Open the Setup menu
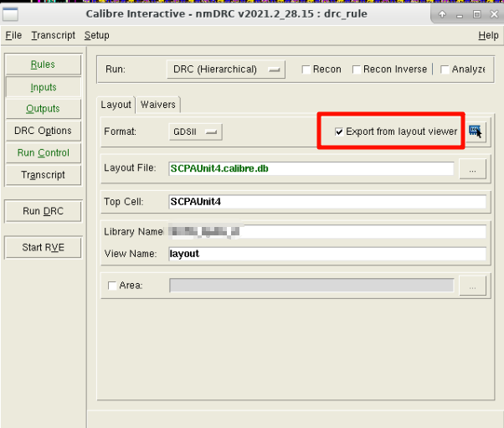 coord(97,35)
